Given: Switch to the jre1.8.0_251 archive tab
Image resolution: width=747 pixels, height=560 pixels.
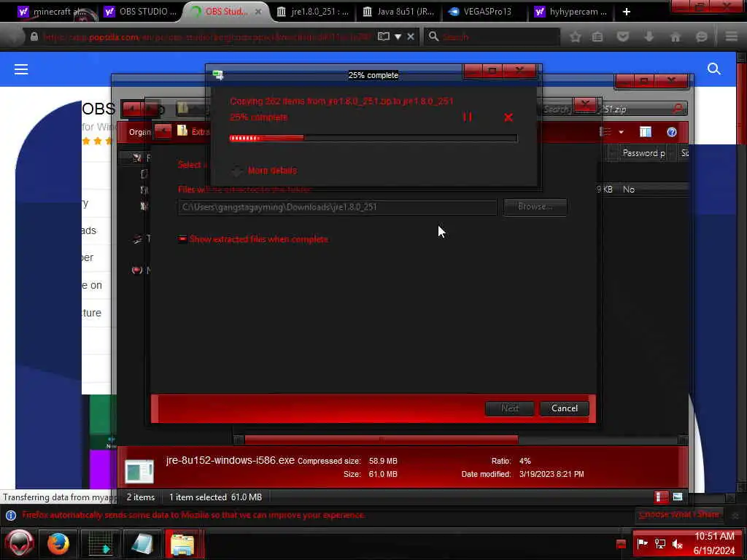Looking at the screenshot, I should tap(314, 12).
